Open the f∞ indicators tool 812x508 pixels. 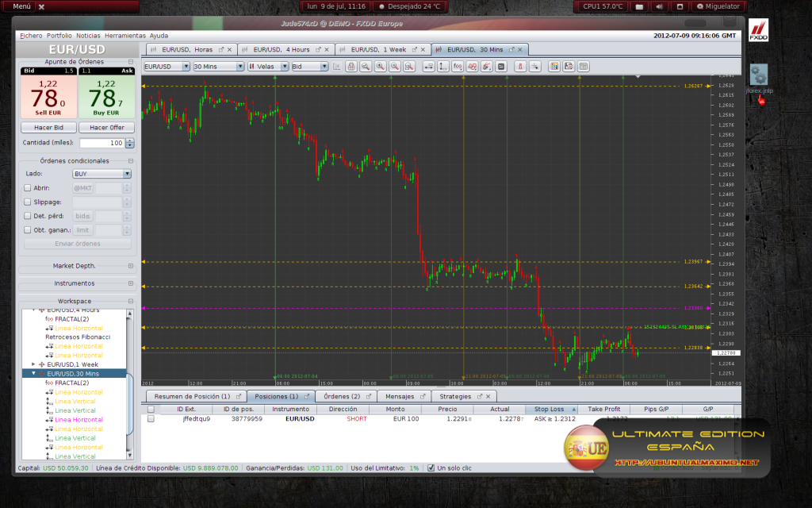coord(458,67)
